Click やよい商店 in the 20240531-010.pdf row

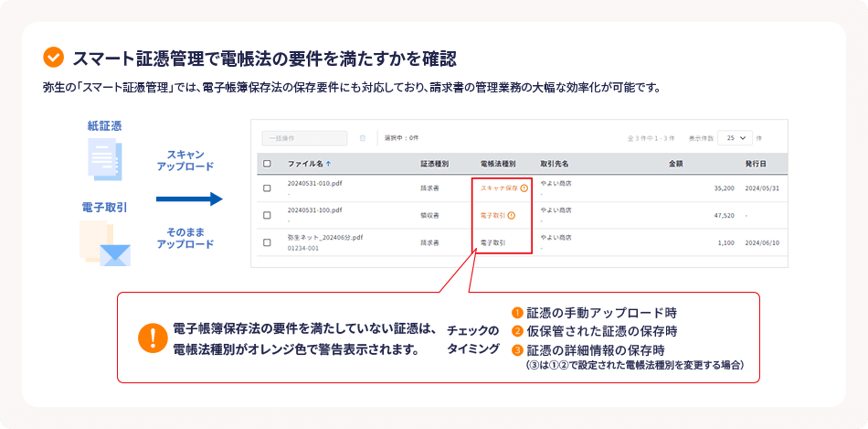[556, 184]
